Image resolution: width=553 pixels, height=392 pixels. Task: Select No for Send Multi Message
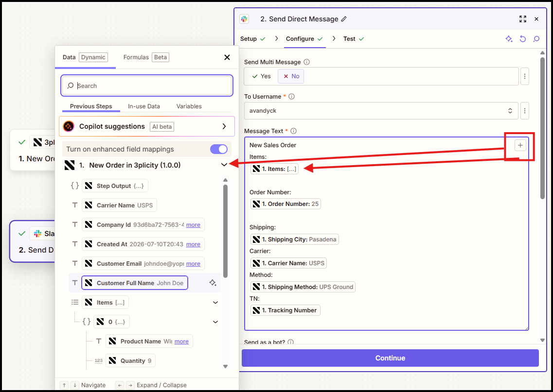coord(291,76)
